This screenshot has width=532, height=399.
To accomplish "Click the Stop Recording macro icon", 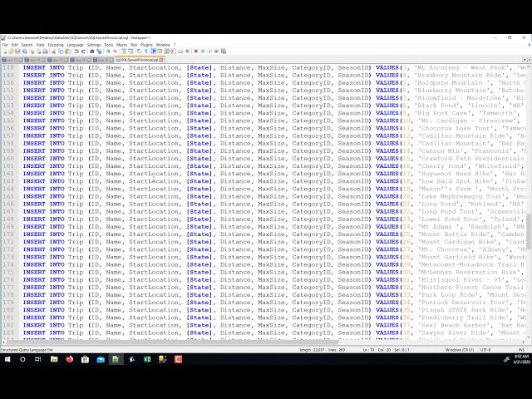I will [203, 52].
